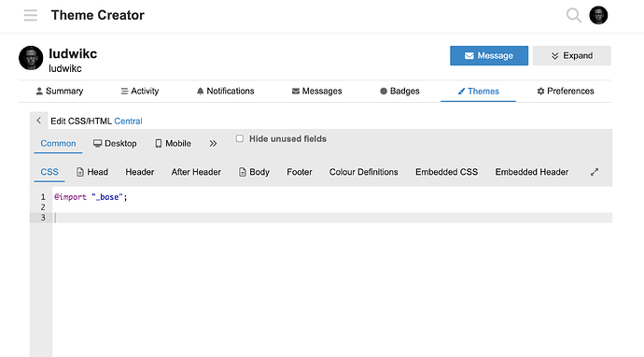Enable the Hide unused fields checkbox

pyautogui.click(x=240, y=138)
